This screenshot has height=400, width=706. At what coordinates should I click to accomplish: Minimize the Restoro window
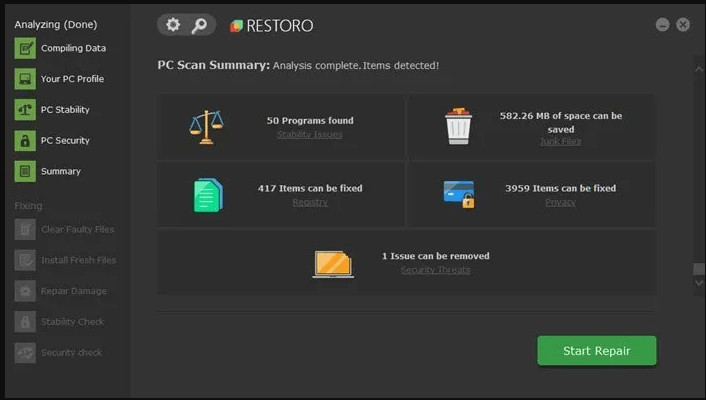click(662, 24)
